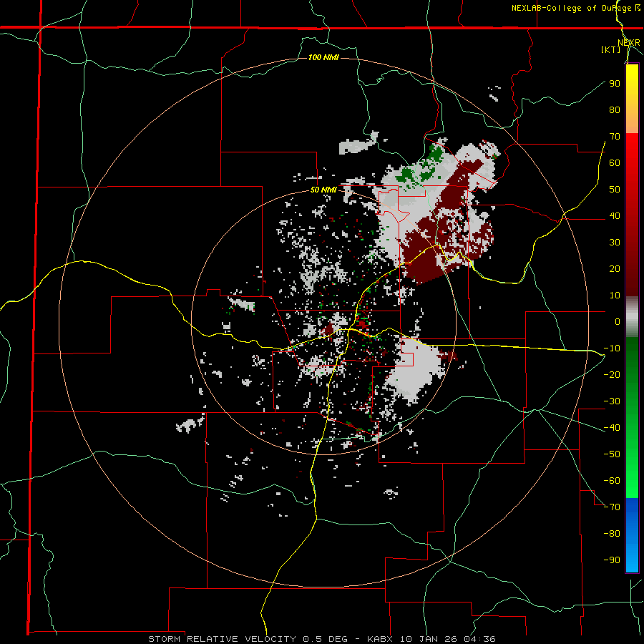
Task: Click the yellow top segment of color bar
Action: pos(632,99)
